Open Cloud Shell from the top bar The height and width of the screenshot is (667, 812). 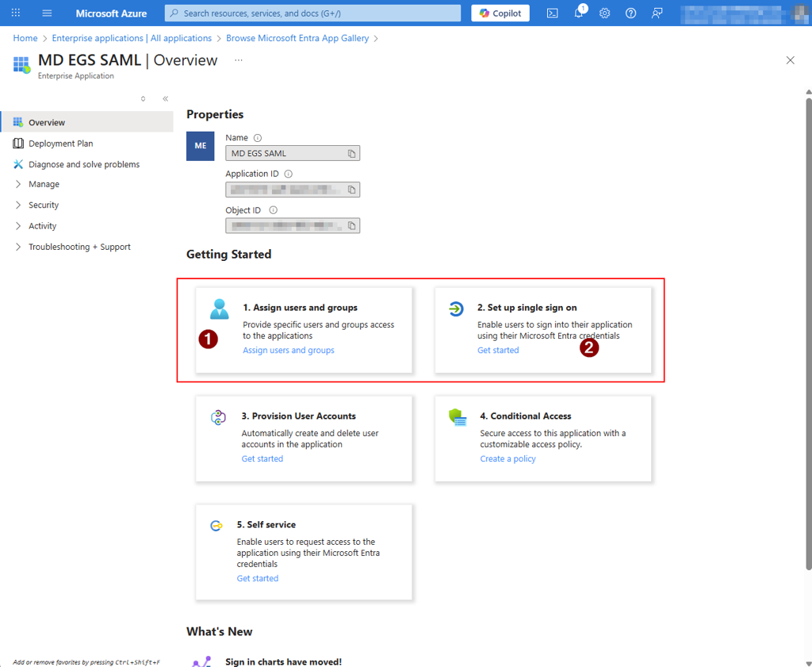tap(553, 13)
